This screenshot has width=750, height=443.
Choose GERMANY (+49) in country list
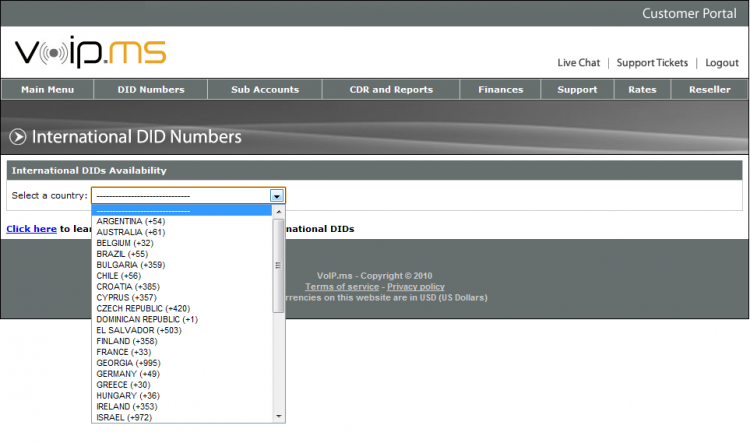pos(182,374)
